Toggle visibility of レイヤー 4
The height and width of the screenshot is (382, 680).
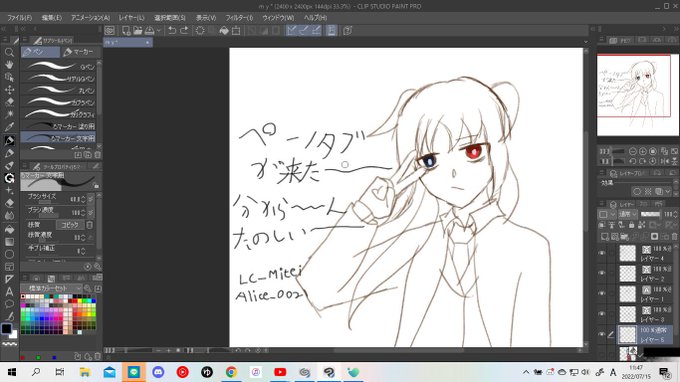click(x=602, y=253)
